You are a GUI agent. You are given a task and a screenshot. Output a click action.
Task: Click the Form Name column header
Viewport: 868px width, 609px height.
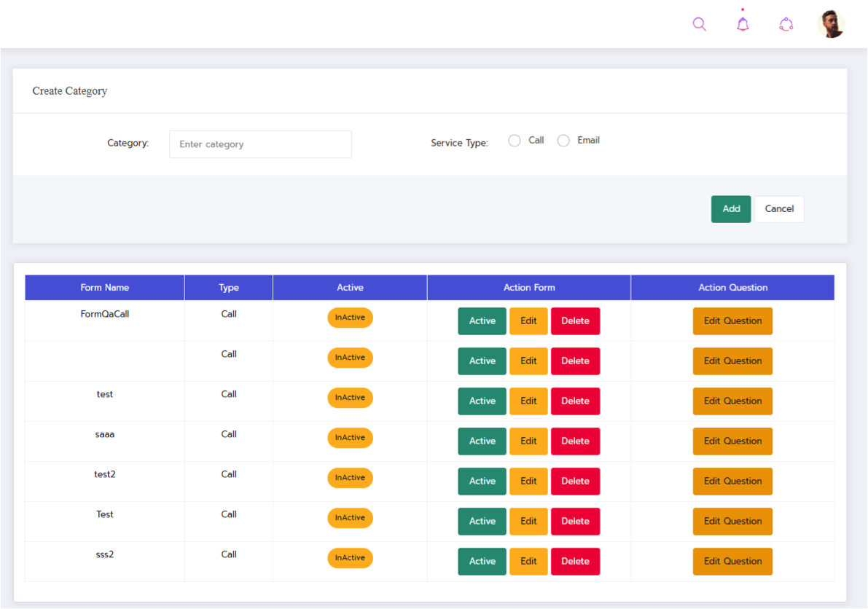point(105,288)
